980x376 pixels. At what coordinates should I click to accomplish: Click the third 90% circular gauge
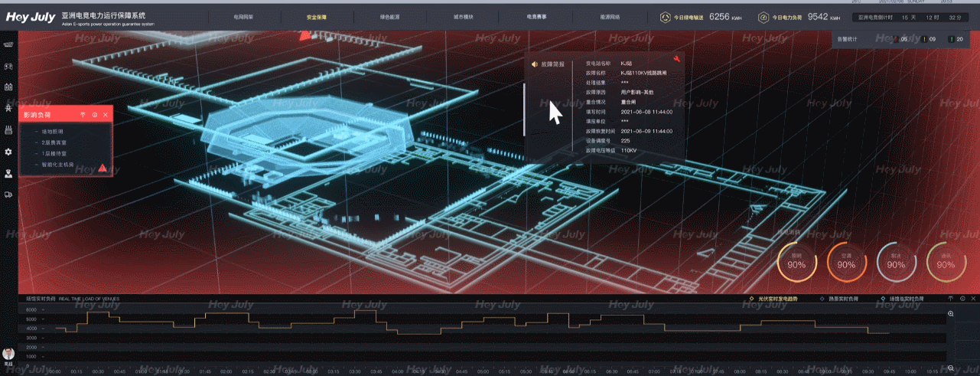(x=896, y=262)
